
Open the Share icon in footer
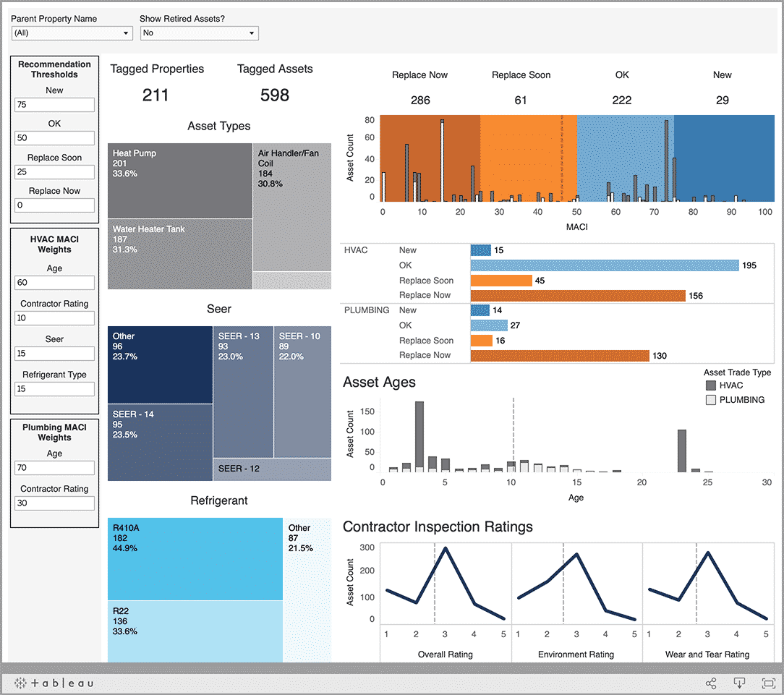pos(711,683)
